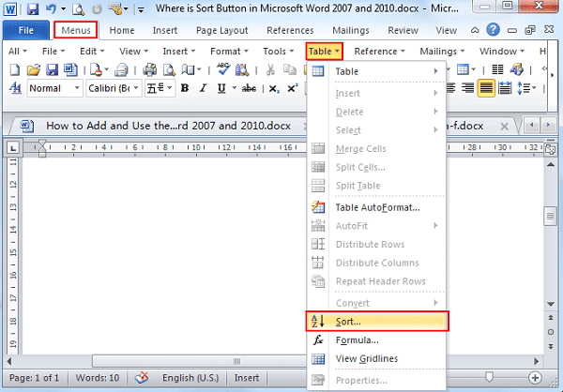Click the Save icon in title bar
This screenshot has width=563, height=392.
tap(33, 8)
